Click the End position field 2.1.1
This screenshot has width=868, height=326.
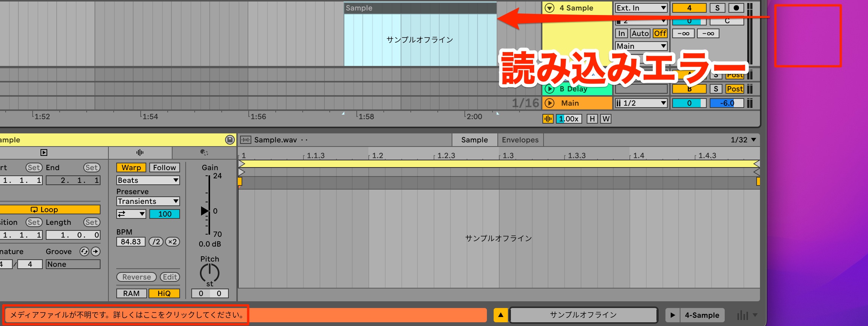pyautogui.click(x=73, y=180)
